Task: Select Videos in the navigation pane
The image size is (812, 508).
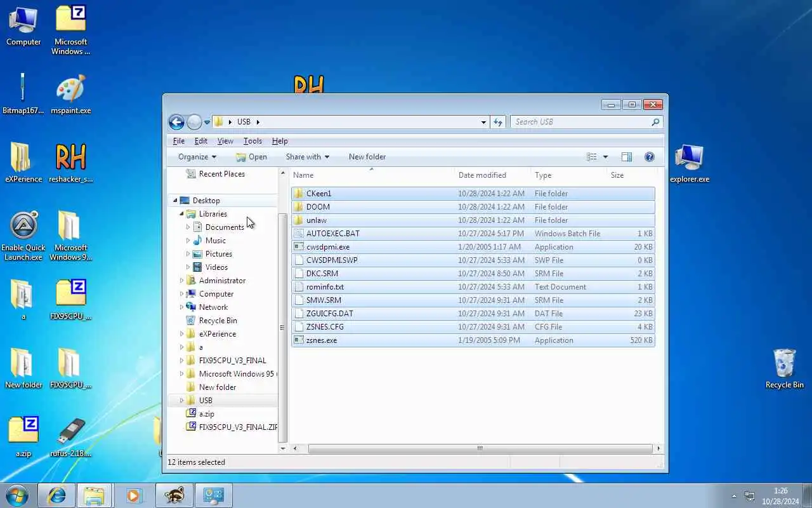Action: (x=216, y=267)
